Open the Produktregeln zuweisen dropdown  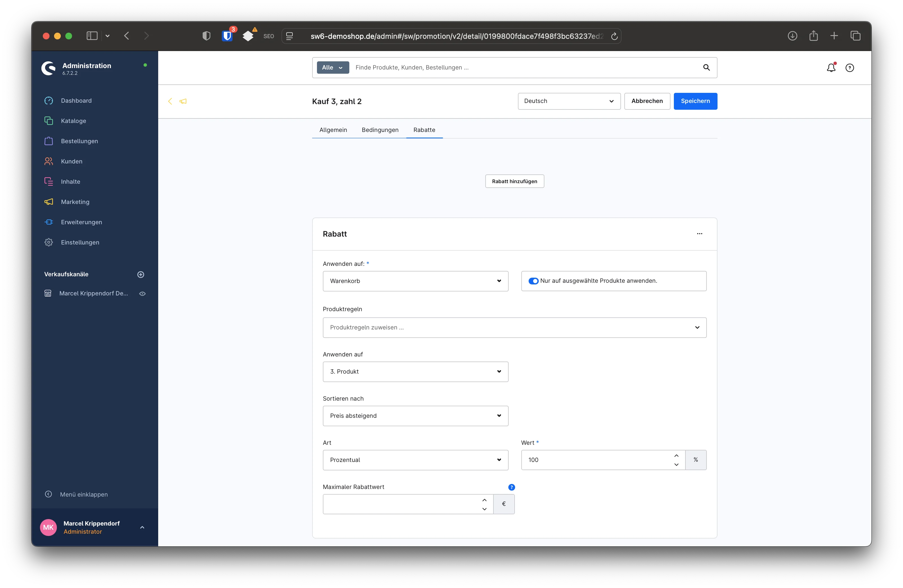tap(514, 327)
